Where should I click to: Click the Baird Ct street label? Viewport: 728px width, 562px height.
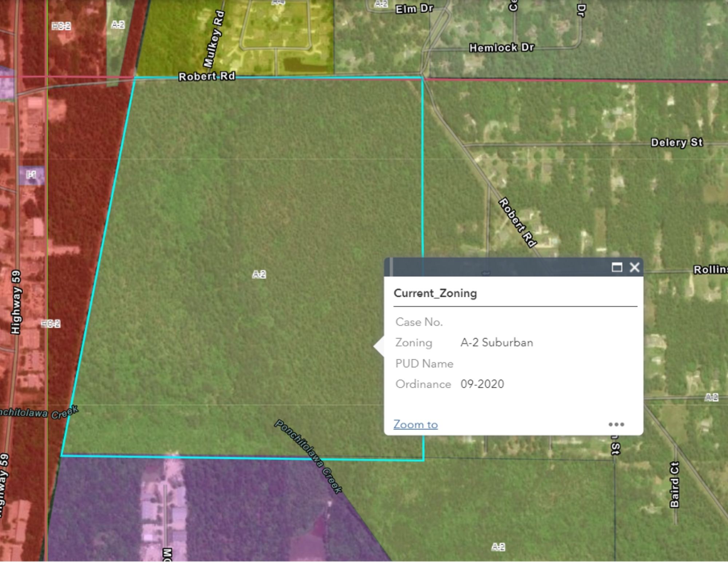pyautogui.click(x=674, y=485)
